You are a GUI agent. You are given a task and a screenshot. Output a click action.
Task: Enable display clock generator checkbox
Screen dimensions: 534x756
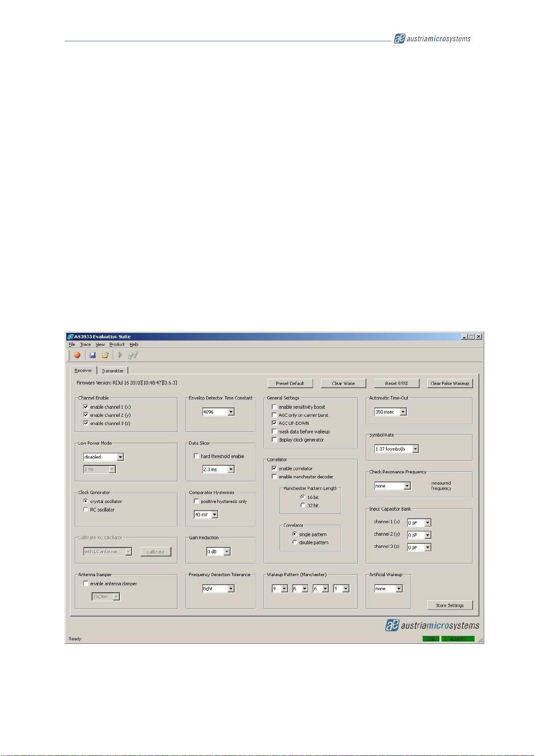coord(274,440)
